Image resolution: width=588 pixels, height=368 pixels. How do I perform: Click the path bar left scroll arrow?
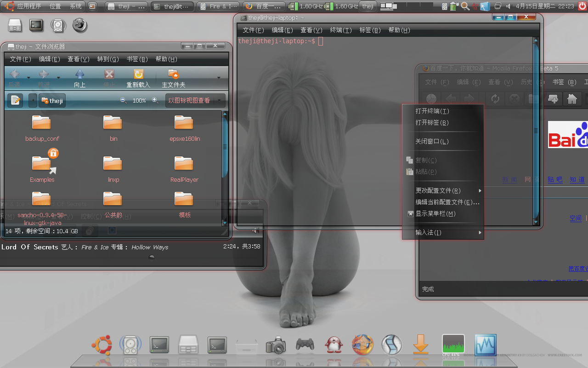tap(33, 100)
